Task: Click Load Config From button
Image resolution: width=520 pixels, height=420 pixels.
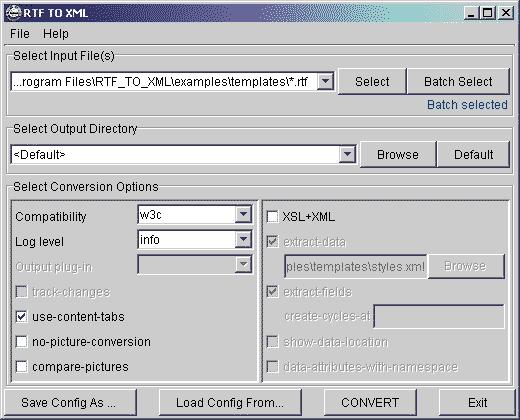Action: pos(230,402)
